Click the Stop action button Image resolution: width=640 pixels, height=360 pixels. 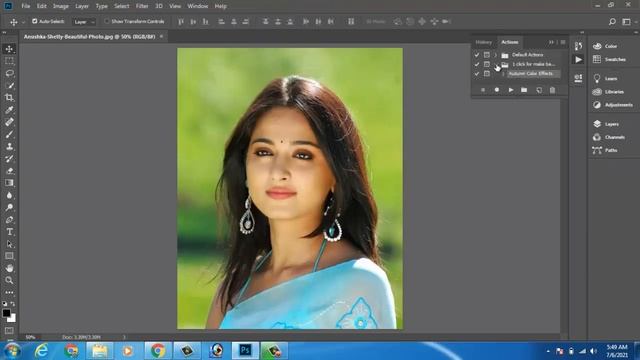[483, 90]
